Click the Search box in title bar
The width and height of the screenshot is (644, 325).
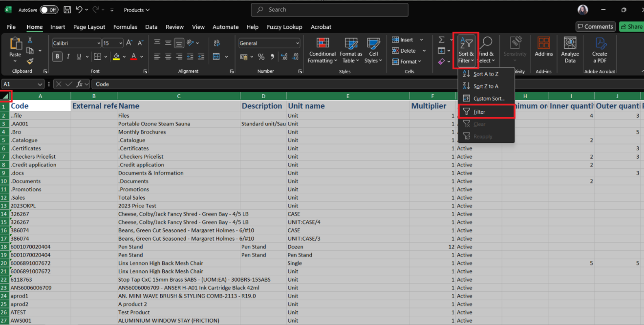329,10
